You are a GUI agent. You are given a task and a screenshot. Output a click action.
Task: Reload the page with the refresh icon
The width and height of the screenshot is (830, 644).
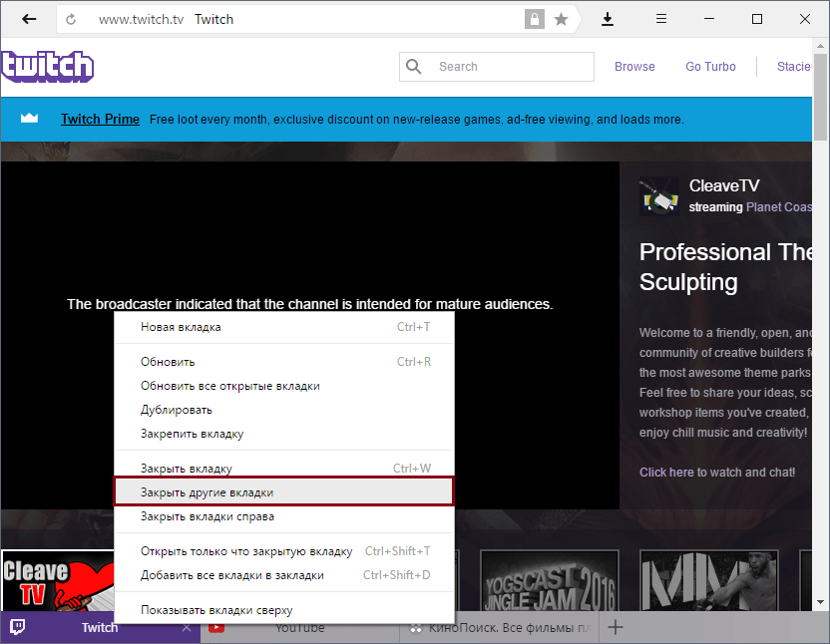tap(72, 19)
